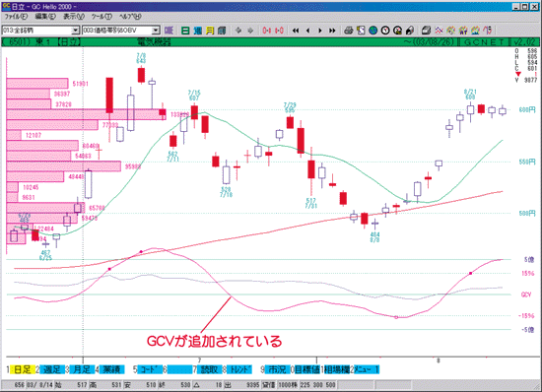The width and height of the screenshot is (542, 392).
Task: Open the 編集(E) menu
Action: pos(45,16)
